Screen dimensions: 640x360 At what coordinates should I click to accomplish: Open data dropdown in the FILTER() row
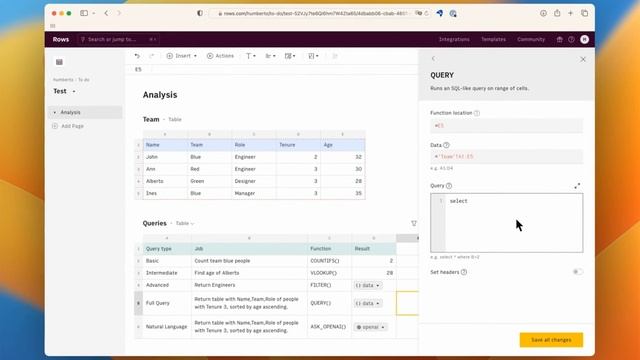point(367,285)
